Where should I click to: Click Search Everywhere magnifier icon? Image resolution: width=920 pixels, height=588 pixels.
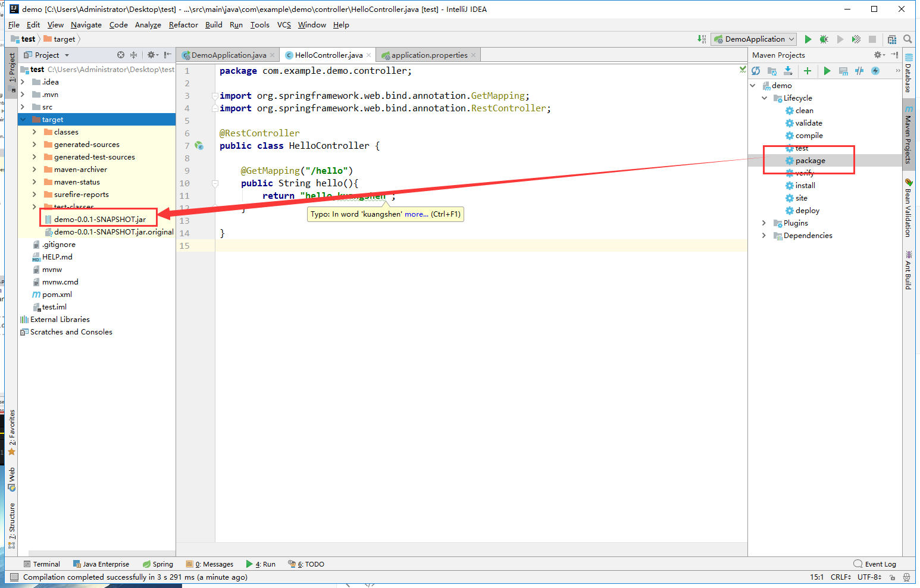tap(908, 39)
